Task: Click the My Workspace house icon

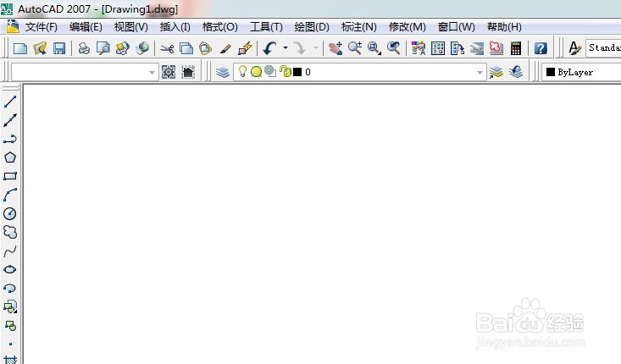Action: click(x=188, y=72)
